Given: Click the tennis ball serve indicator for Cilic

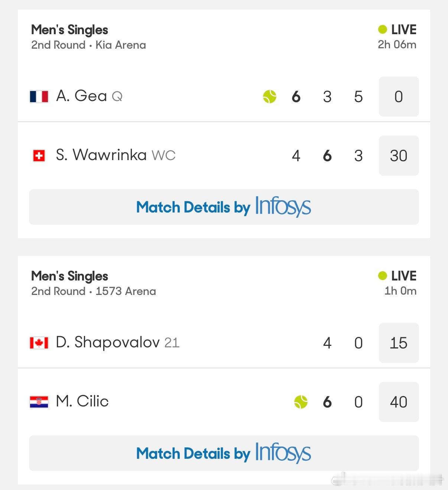Looking at the screenshot, I should (x=301, y=402).
